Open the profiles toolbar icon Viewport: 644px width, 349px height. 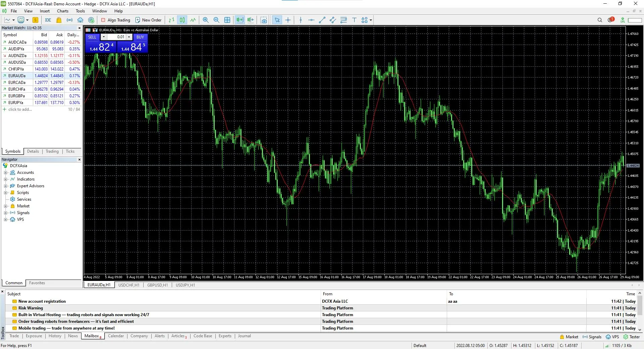[21, 20]
